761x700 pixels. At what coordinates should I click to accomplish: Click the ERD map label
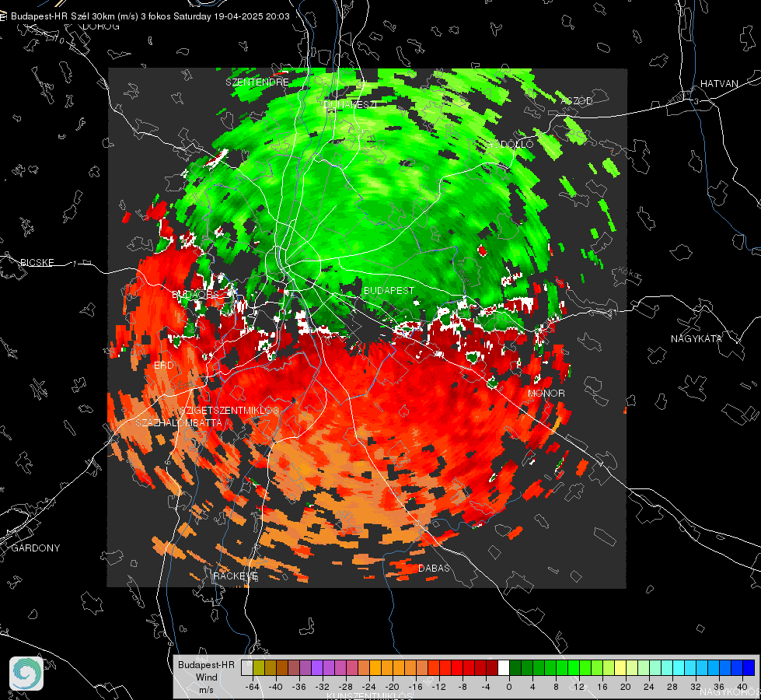click(163, 366)
